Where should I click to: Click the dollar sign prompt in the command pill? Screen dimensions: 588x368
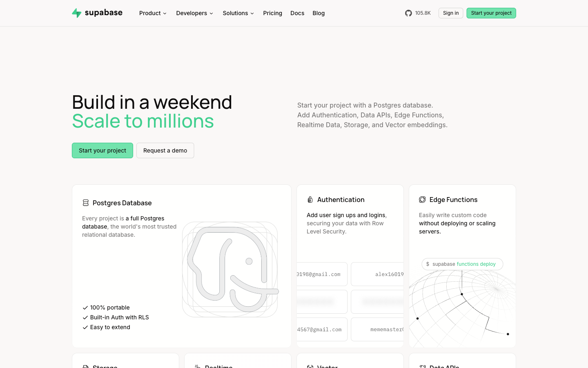click(x=428, y=264)
